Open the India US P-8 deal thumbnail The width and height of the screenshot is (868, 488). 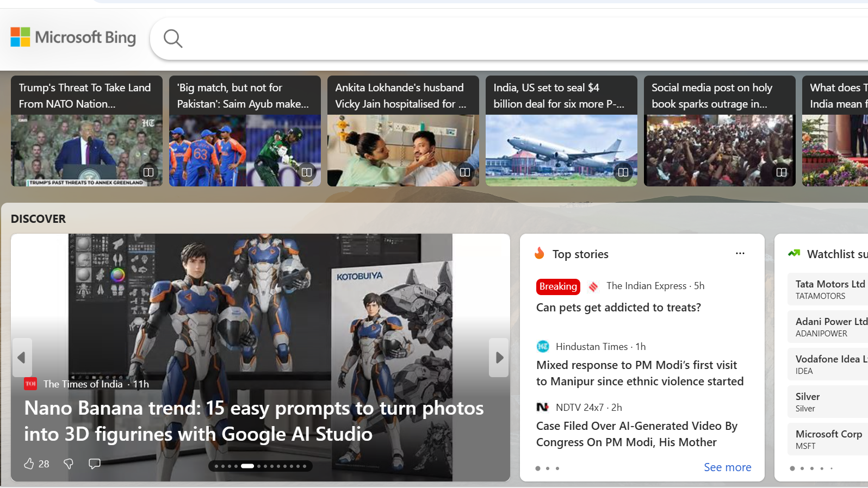[561, 150]
